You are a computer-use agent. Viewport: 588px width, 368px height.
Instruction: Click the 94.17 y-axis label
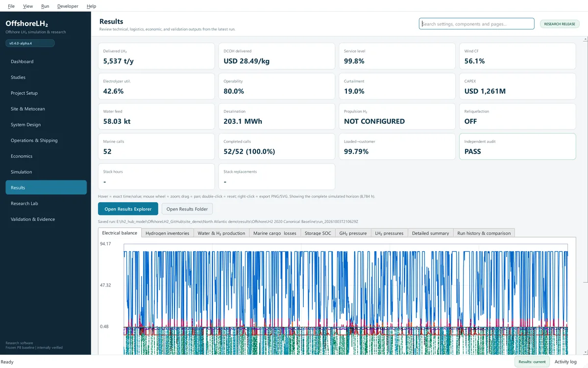coord(105,244)
